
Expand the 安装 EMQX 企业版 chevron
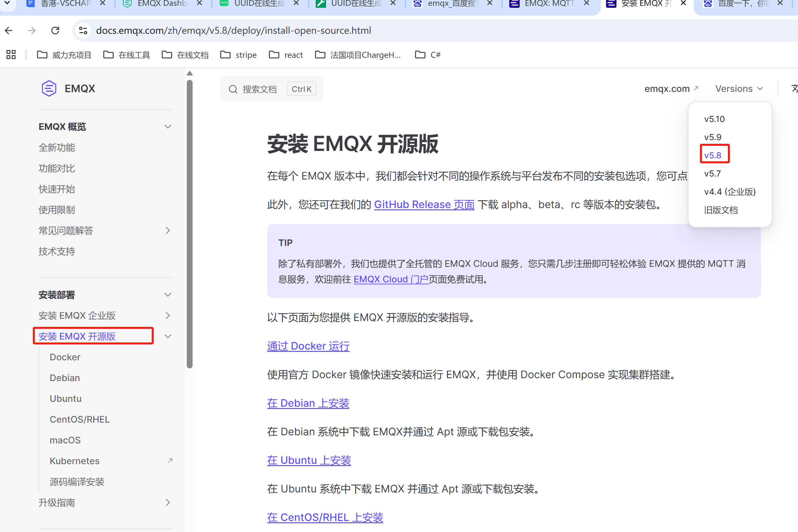pyautogui.click(x=168, y=315)
